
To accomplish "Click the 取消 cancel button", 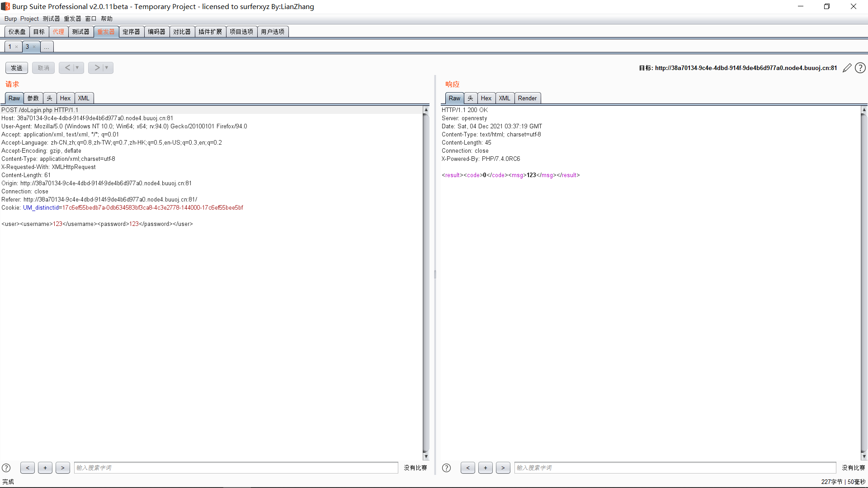I will [x=43, y=68].
